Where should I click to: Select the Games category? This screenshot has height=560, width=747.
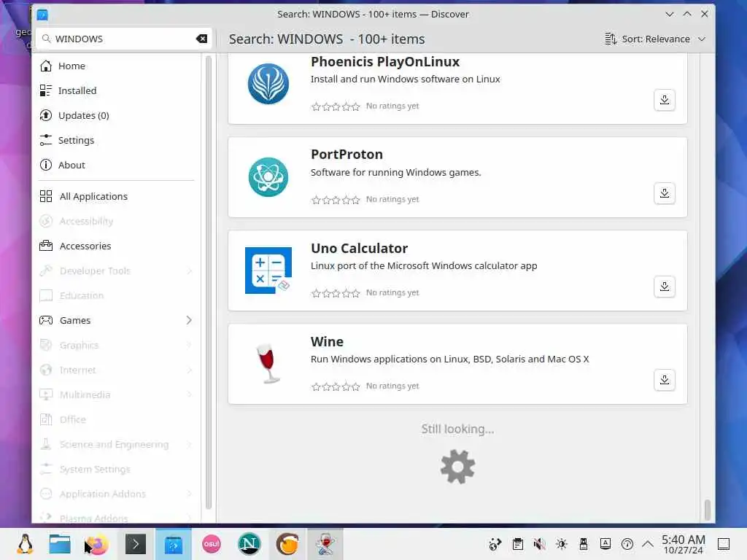(x=117, y=320)
